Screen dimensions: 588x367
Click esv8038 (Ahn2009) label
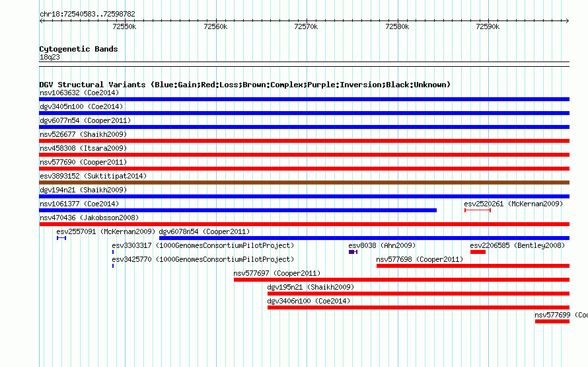(x=382, y=245)
